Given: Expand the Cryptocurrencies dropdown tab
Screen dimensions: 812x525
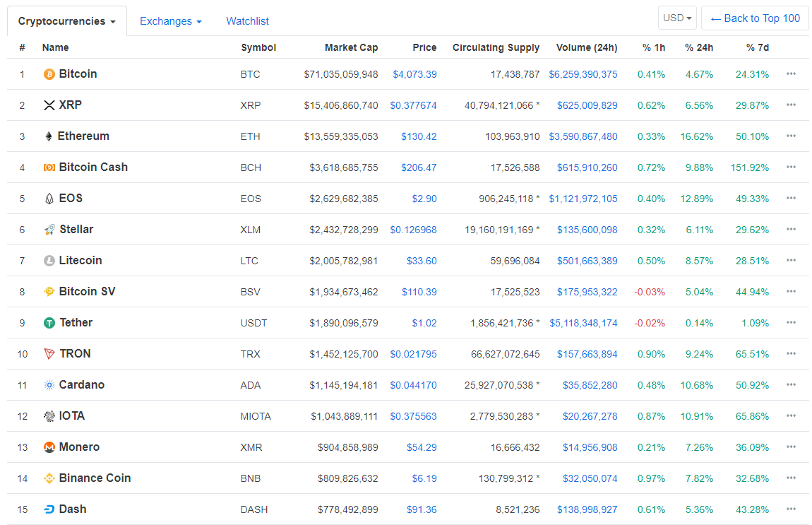Looking at the screenshot, I should tap(66, 21).
